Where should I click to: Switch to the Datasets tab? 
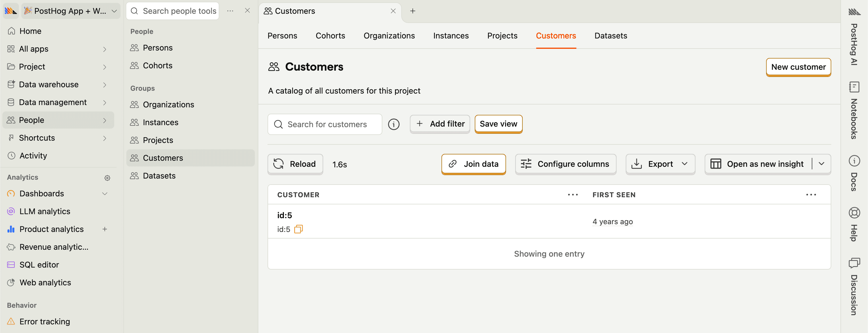coord(610,36)
